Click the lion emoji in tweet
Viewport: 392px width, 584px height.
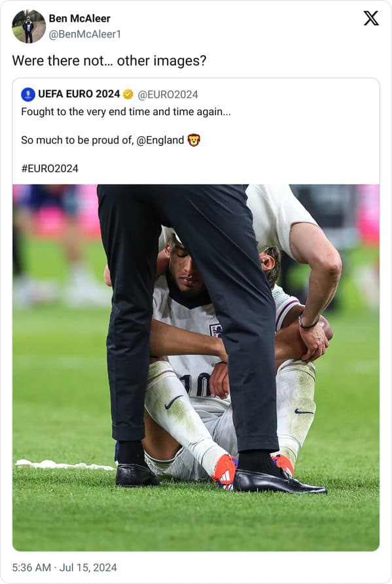pos(194,140)
